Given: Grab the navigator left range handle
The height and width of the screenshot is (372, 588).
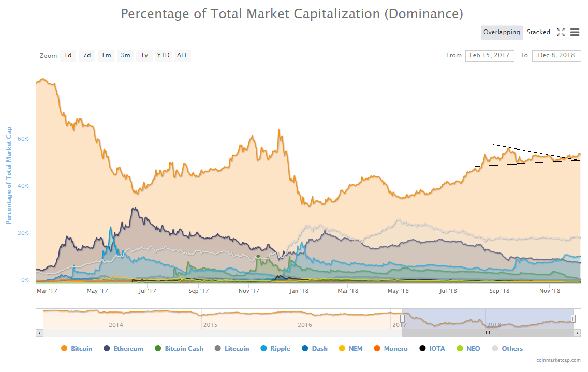Looking at the screenshot, I should click(402, 318).
